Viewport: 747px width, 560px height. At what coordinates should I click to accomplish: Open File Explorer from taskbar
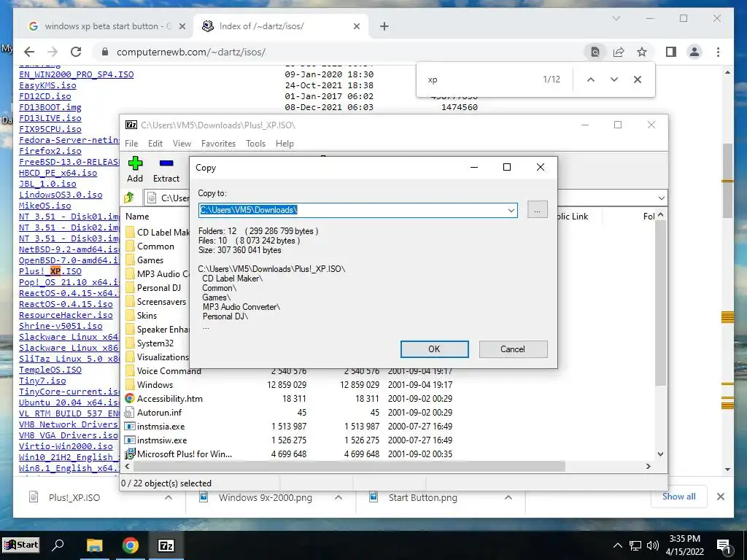point(95,545)
